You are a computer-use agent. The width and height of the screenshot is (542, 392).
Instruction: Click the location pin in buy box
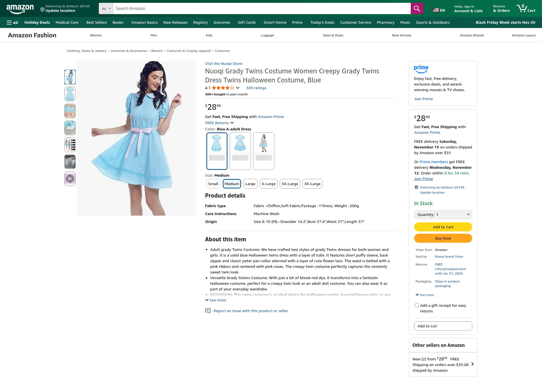(416, 187)
